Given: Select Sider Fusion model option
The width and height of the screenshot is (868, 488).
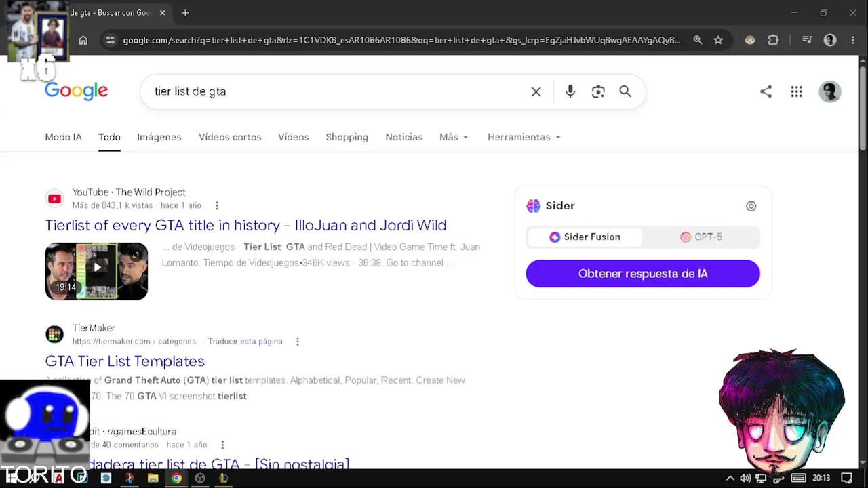Looking at the screenshot, I should [x=585, y=237].
